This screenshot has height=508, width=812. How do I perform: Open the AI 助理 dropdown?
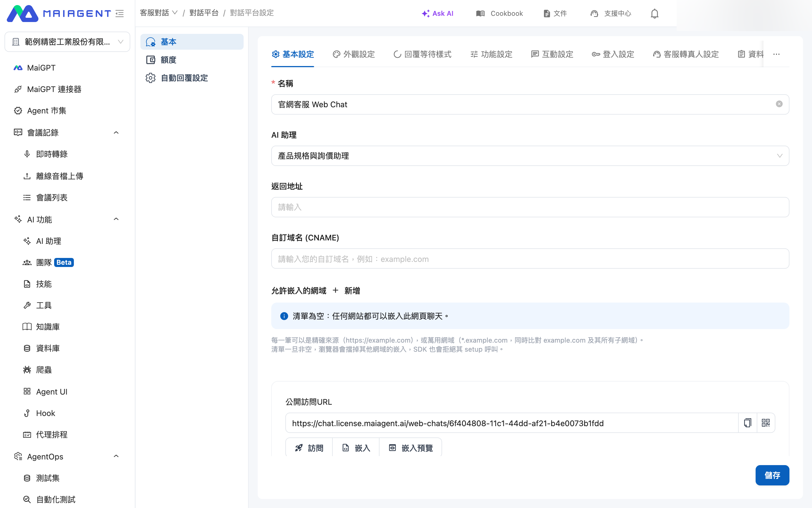[530, 156]
